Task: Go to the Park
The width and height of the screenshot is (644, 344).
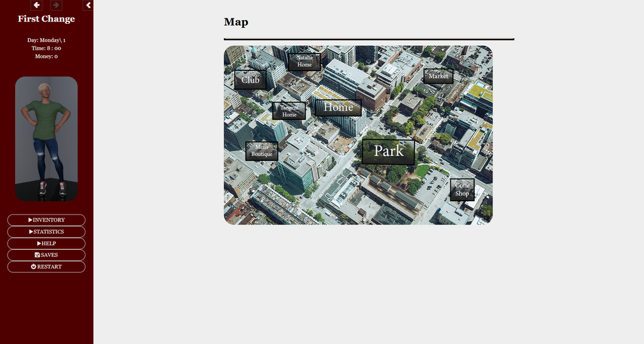Action: [x=388, y=152]
